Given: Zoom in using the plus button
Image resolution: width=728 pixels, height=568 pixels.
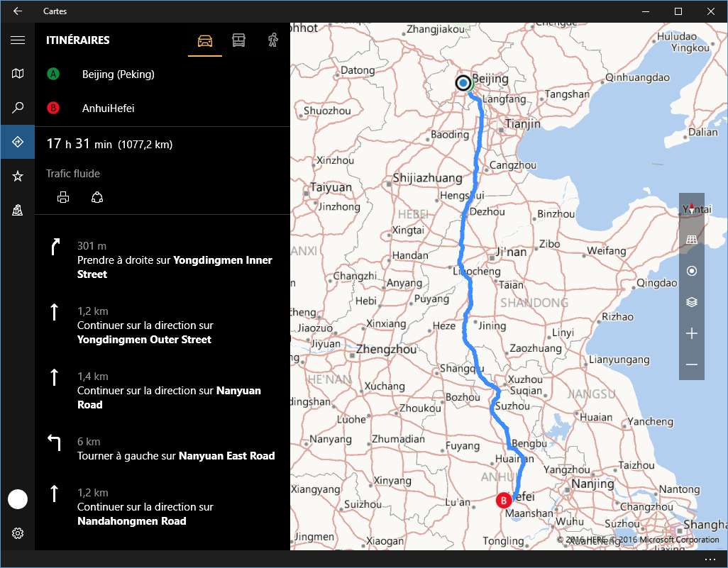Looking at the screenshot, I should pos(692,334).
